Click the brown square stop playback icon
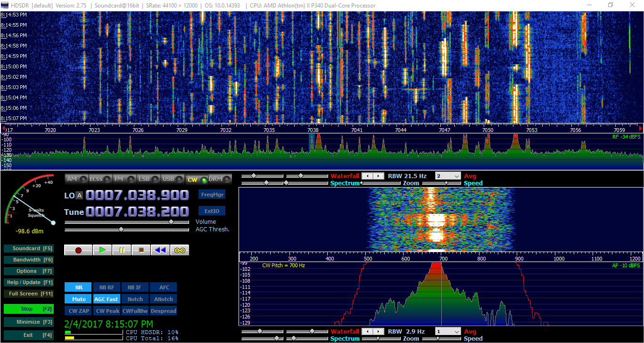The height and width of the screenshot is (343, 644). coord(140,250)
